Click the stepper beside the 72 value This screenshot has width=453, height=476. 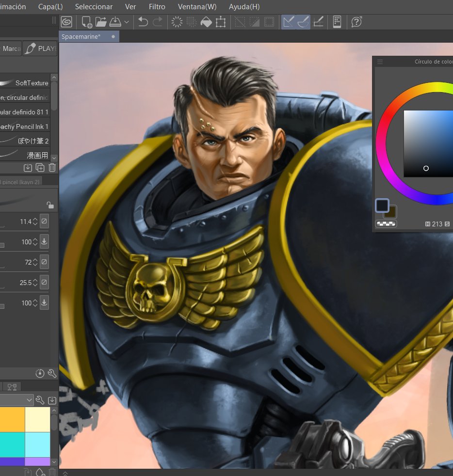(35, 262)
